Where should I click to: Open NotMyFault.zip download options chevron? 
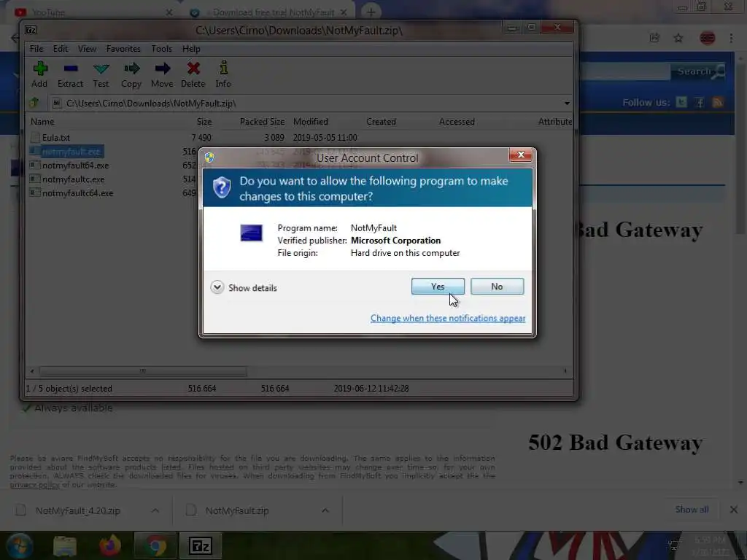[x=325, y=510]
